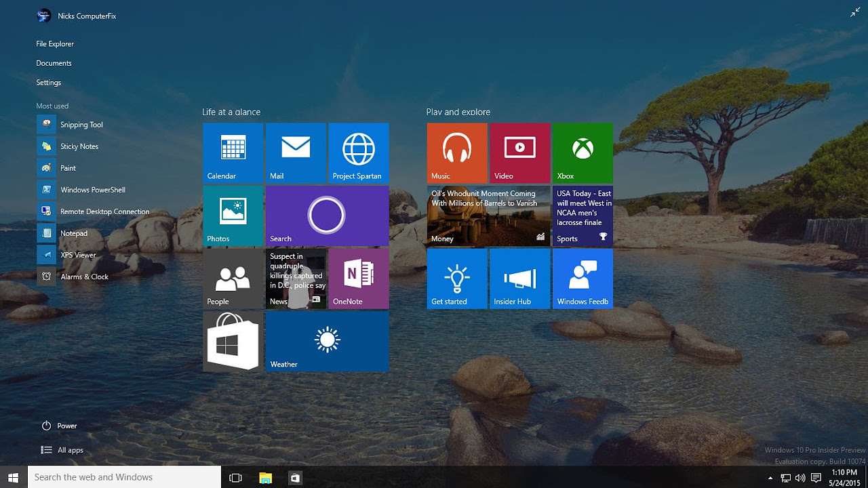This screenshot has height=488, width=868.
Task: Open the People tile
Action: coord(233,279)
